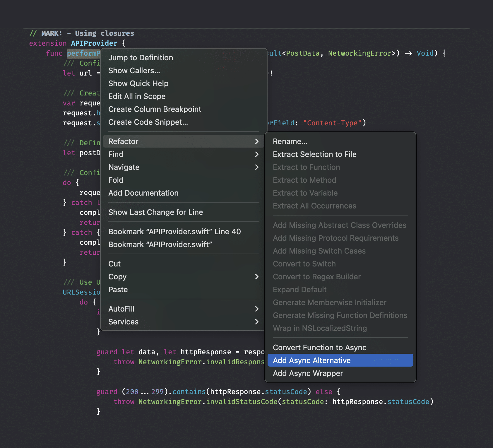Viewport: 493px width, 448px height.
Task: Choose Add Async Wrapper option
Action: click(x=308, y=373)
